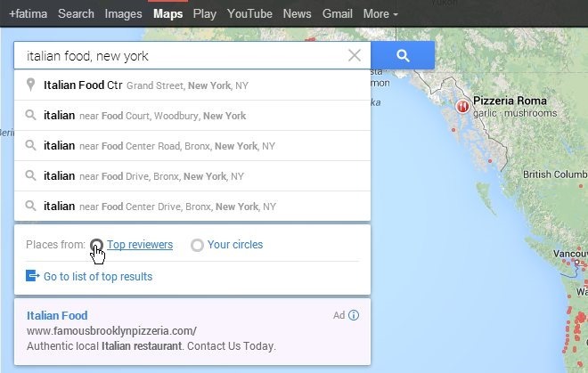The height and width of the screenshot is (373, 588).
Task: Click the Authentic local Italian restaurant ad description
Action: (x=151, y=345)
